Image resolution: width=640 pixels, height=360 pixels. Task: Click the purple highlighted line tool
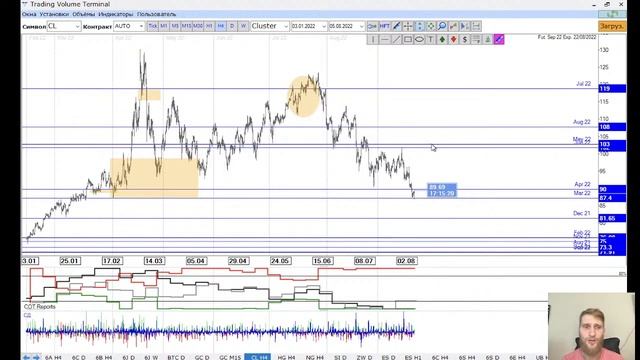(499, 39)
